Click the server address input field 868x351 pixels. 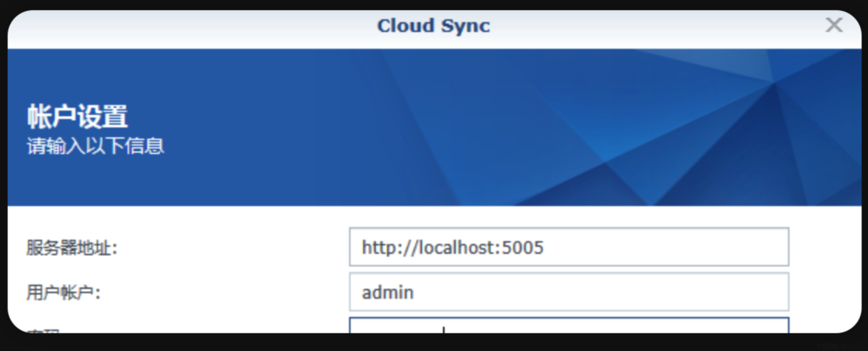coord(568,247)
